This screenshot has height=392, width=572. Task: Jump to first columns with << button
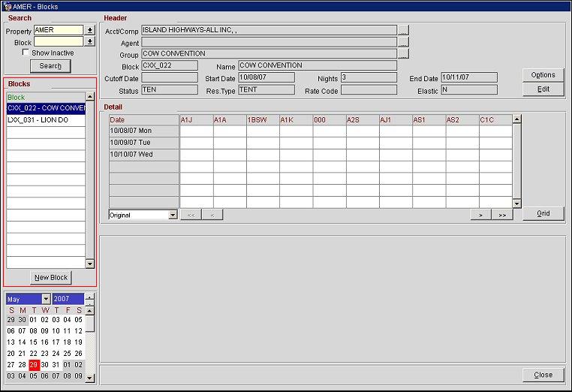191,215
